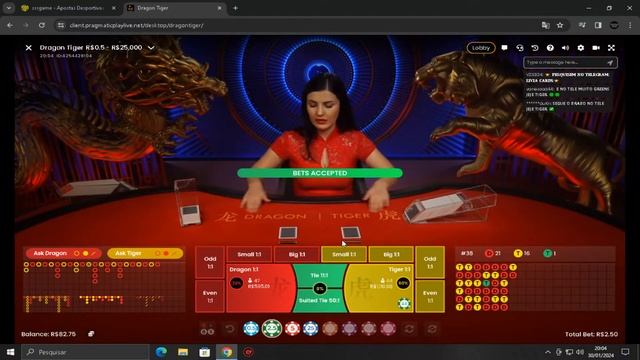Click the undo bet arrow icon
The width and height of the screenshot is (640, 360).
pos(230,329)
